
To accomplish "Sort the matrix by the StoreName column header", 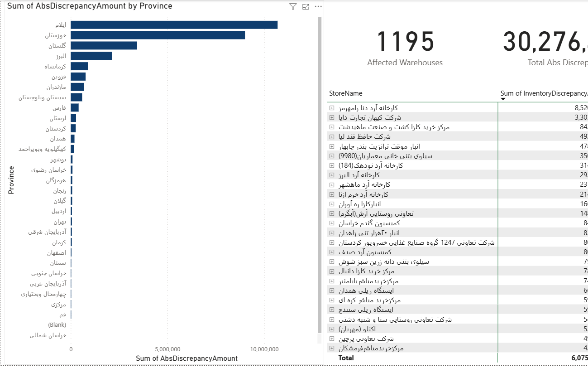I will click(x=346, y=93).
